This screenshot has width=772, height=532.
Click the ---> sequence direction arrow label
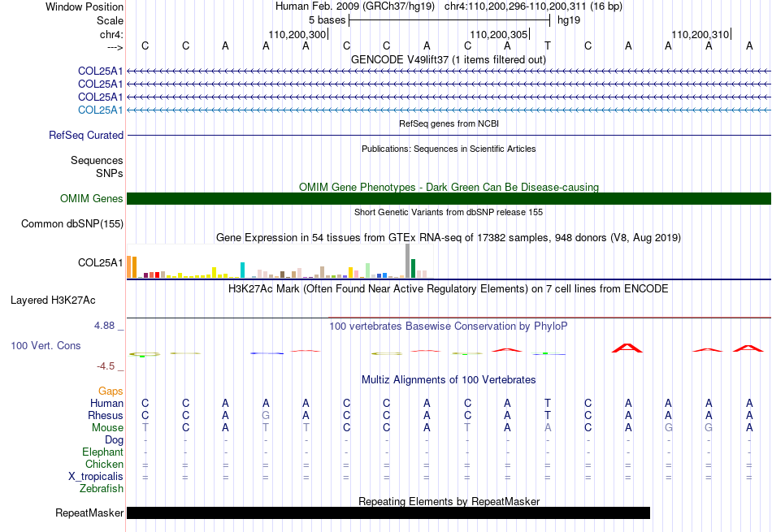(115, 47)
